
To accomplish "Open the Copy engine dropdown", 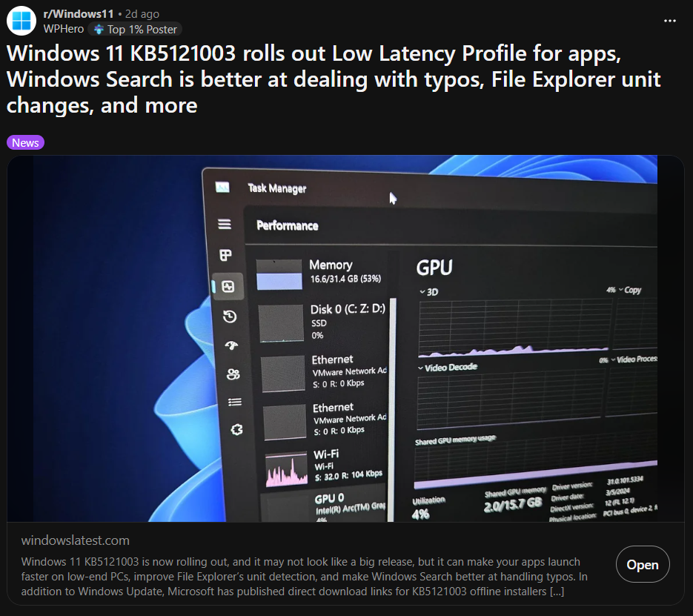I will [629, 290].
